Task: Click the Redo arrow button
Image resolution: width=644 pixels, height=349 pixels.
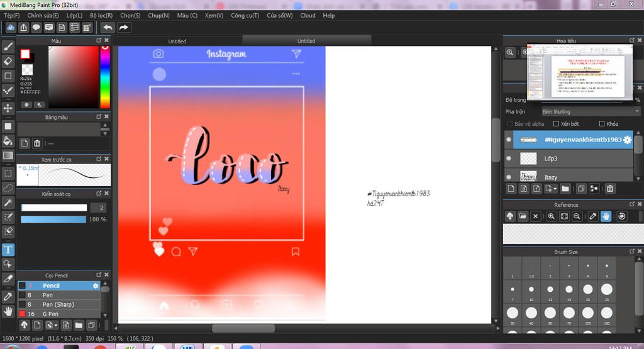Action: (x=124, y=28)
